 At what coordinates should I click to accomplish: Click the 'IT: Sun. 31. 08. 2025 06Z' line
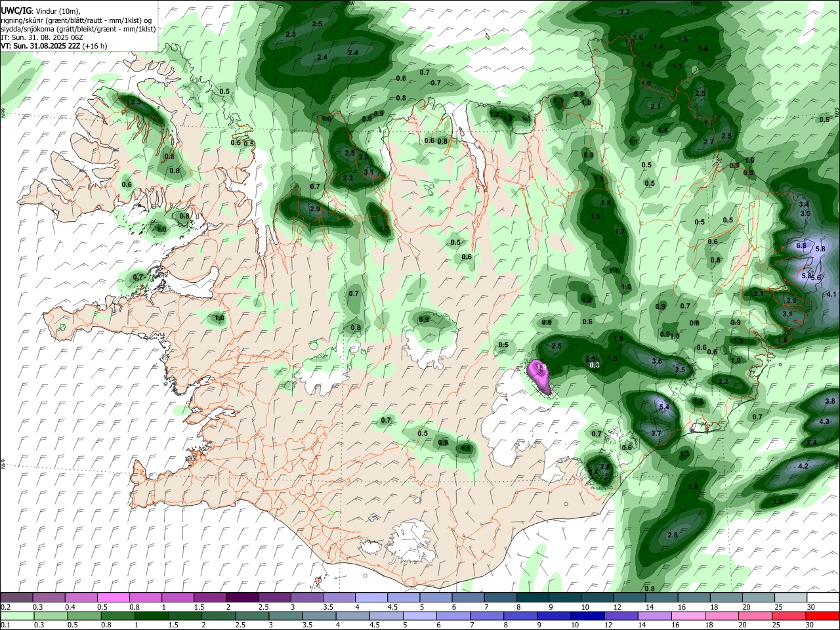[x=42, y=37]
